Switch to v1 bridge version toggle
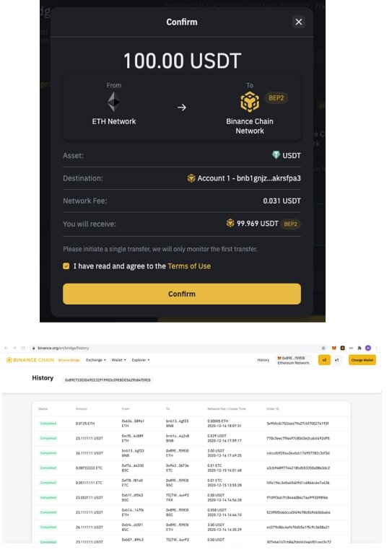The image size is (392, 552). point(336,360)
